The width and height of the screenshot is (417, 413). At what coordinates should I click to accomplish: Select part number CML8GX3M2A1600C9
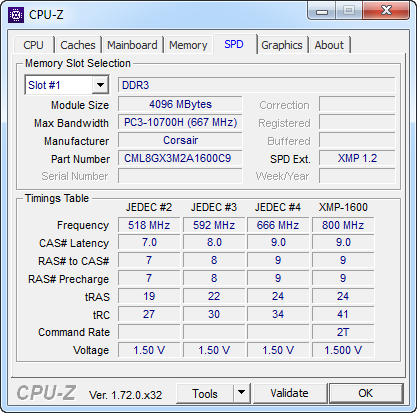(180, 158)
